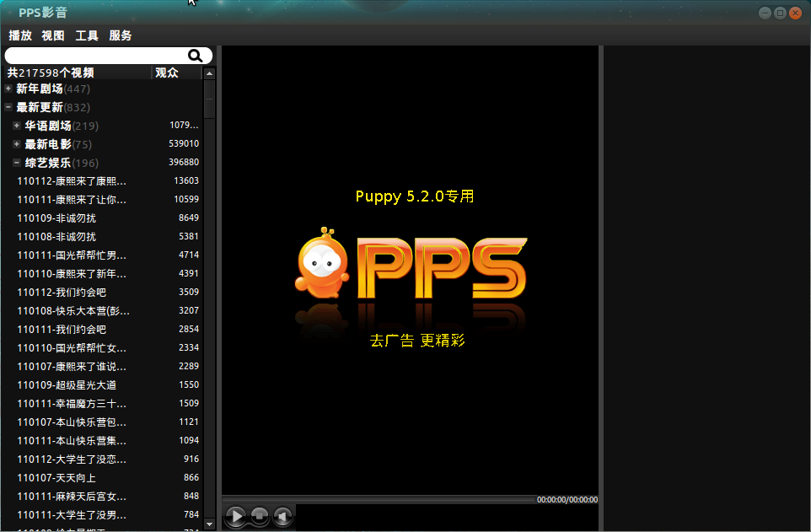Stop playback with the stop button
Image resolution: width=811 pixels, height=532 pixels.
pyautogui.click(x=260, y=515)
